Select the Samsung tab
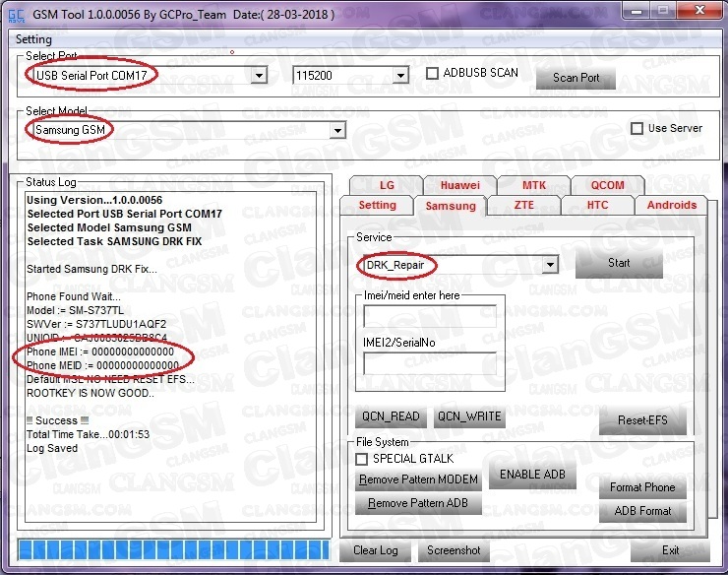 [451, 206]
